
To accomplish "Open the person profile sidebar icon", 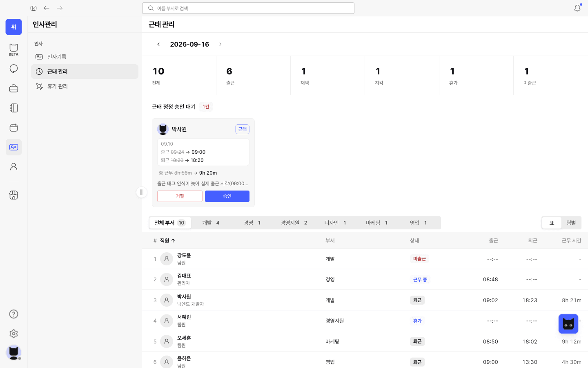I will (x=13, y=167).
